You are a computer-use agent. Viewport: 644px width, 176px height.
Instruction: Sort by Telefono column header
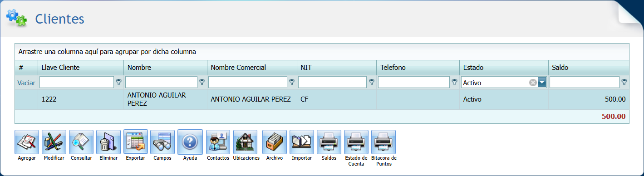[418, 68]
